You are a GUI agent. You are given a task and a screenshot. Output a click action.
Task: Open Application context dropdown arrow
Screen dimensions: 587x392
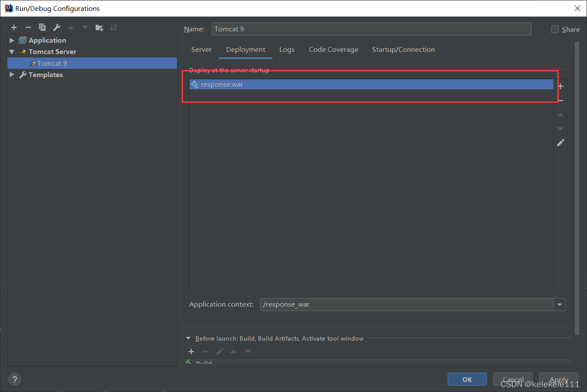560,304
